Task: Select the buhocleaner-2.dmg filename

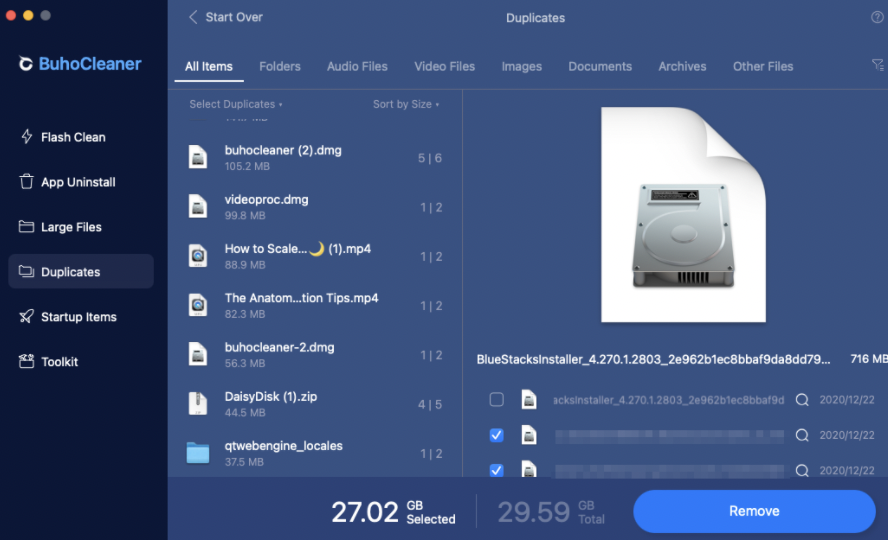Action: 279,347
